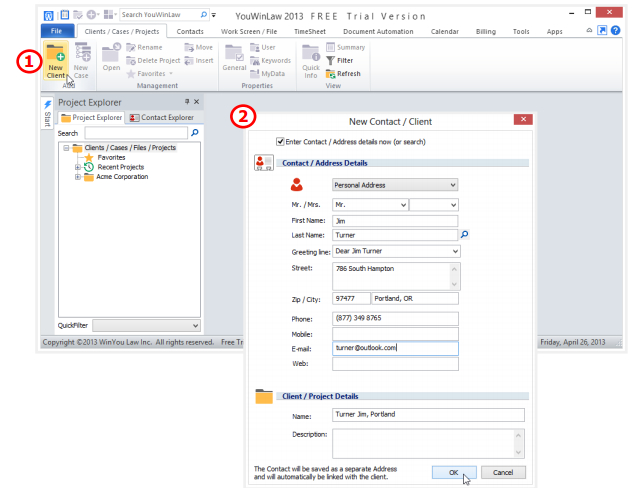Expand the Acme Corporation tree node
Viewport: 633px width, 488px height.
click(78, 177)
